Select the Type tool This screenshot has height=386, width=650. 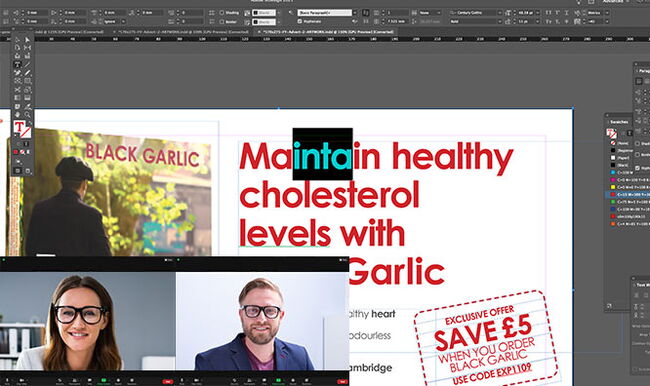coord(17,64)
